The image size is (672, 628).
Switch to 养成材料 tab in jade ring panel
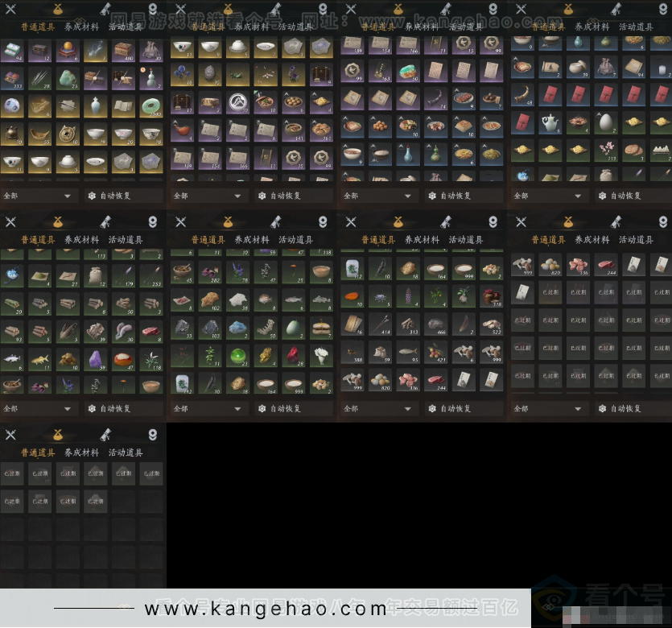pos(81,27)
